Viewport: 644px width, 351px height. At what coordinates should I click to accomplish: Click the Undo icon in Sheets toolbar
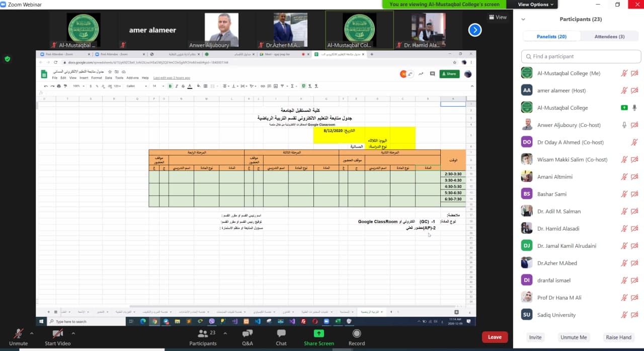tap(46, 86)
